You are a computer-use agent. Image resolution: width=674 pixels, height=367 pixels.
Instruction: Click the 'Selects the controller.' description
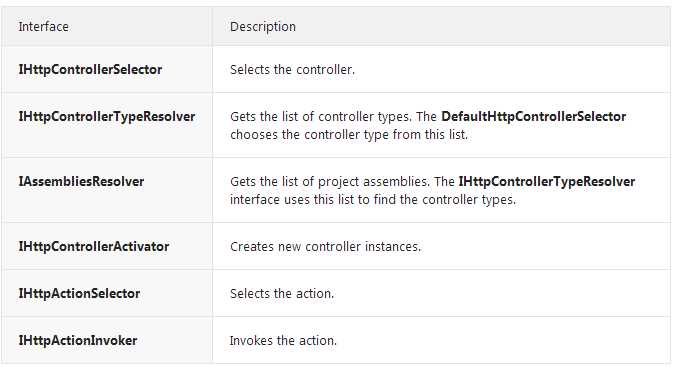[x=292, y=70]
